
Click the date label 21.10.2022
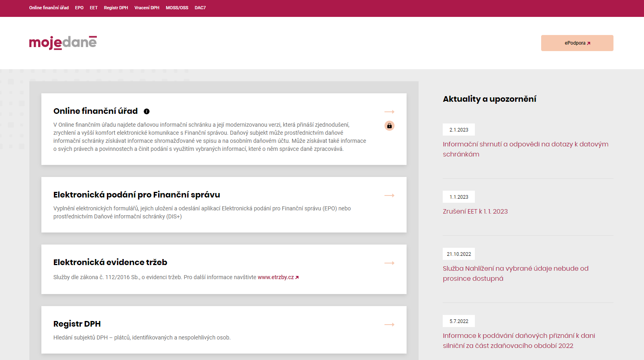(x=459, y=254)
